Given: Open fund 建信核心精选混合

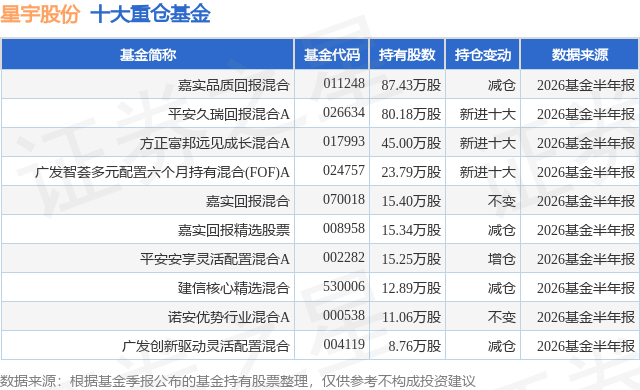Looking at the screenshot, I should coord(234,288).
